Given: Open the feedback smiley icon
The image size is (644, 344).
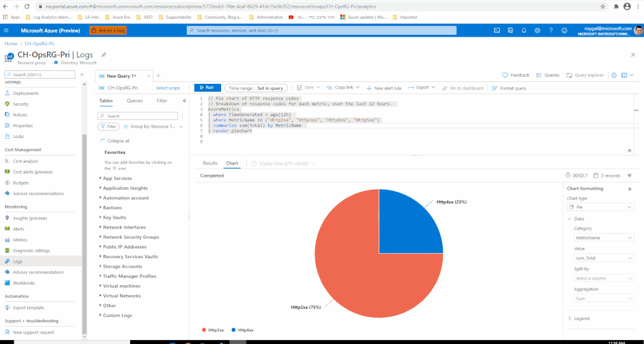Looking at the screenshot, I should 564,30.
